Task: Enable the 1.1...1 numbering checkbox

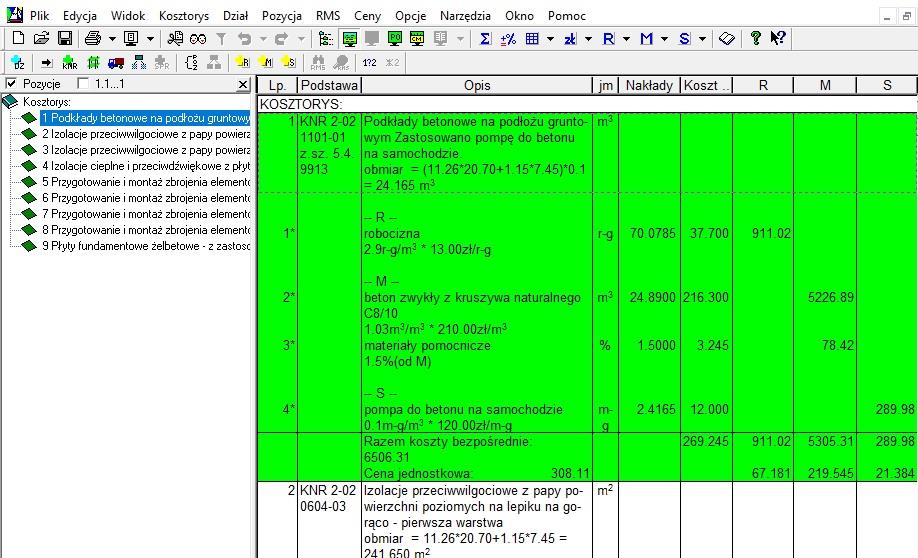Action: [x=83, y=84]
